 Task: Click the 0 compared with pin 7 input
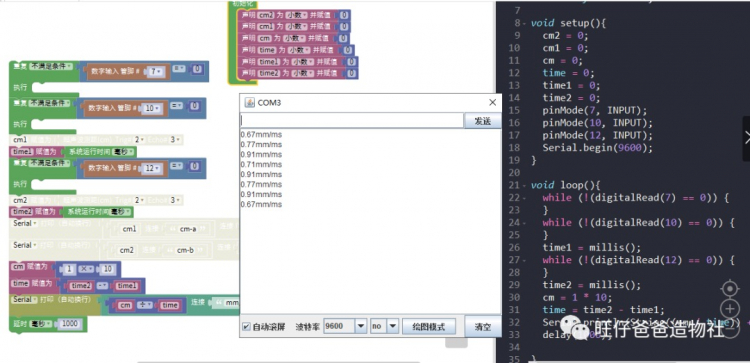click(198, 70)
